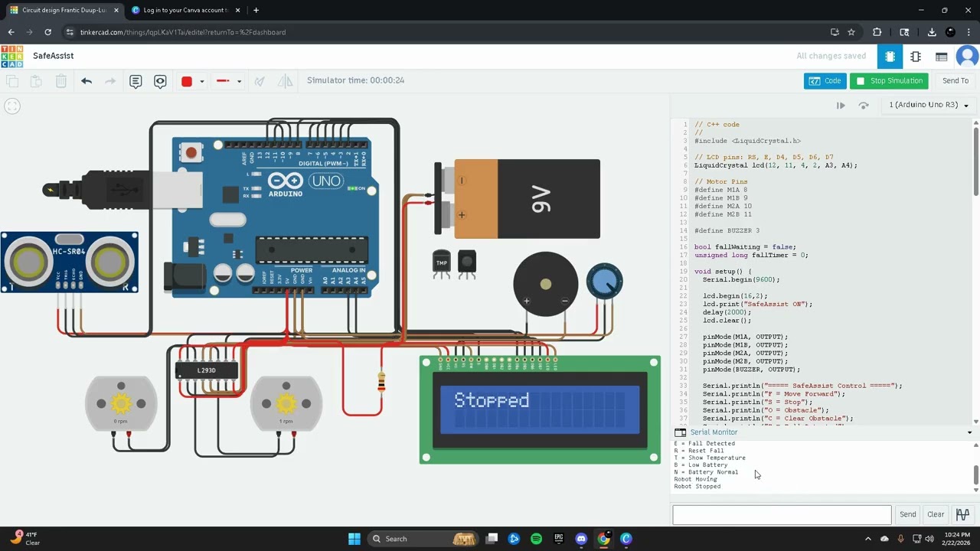Collapse the Serial Monitor panel
Viewport: 980px width, 551px height.
point(969,432)
